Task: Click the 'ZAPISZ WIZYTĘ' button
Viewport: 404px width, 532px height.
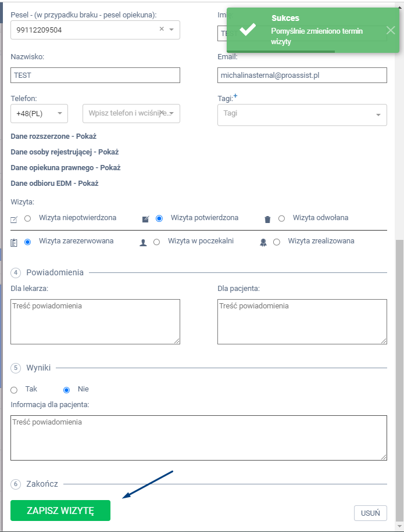Action: point(60,511)
